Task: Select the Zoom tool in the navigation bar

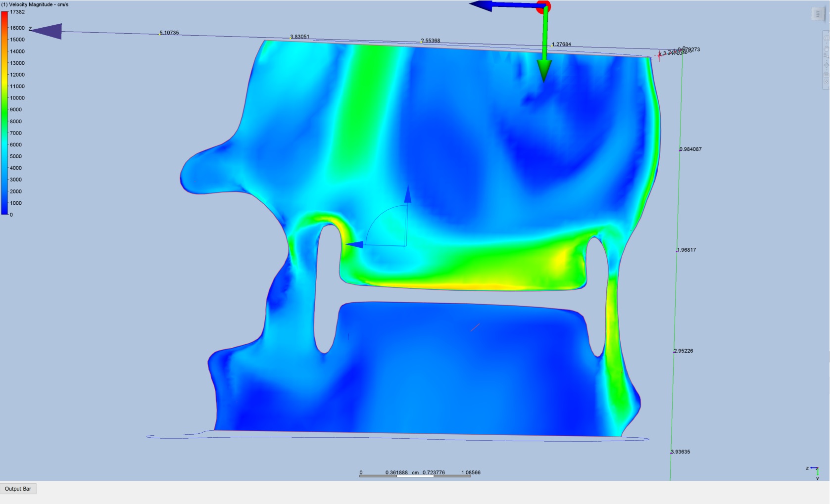Action: (827, 56)
